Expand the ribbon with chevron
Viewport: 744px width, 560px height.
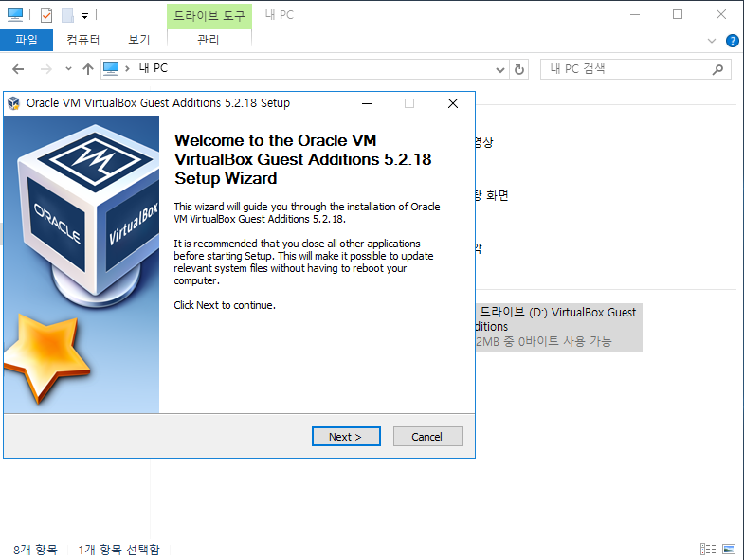(x=711, y=41)
